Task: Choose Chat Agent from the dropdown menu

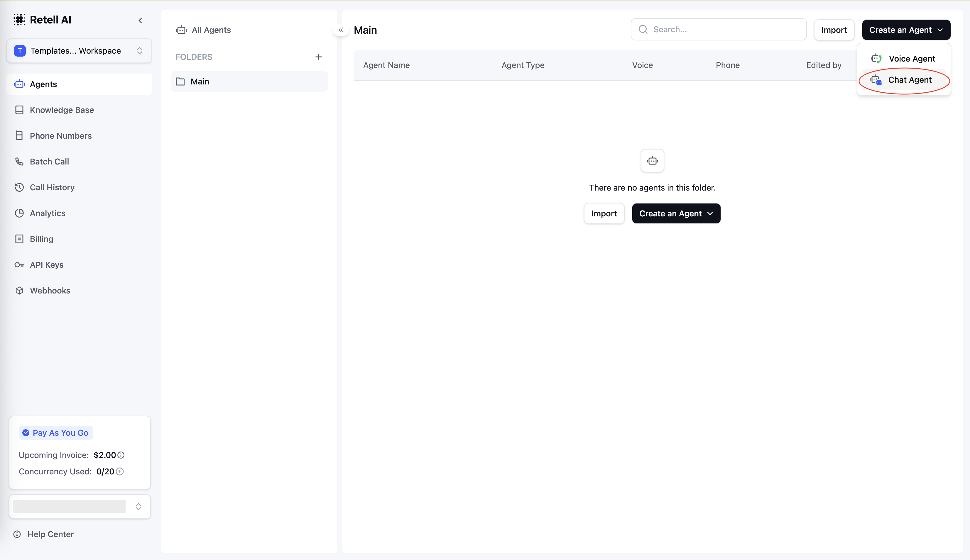Action: [x=903, y=80]
